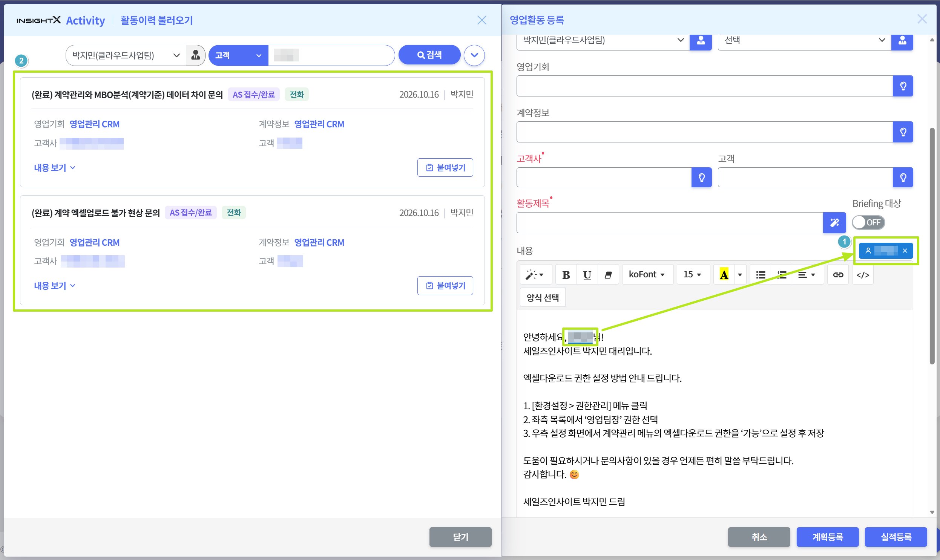Click the search keyword input field
The image size is (940, 560).
(331, 55)
